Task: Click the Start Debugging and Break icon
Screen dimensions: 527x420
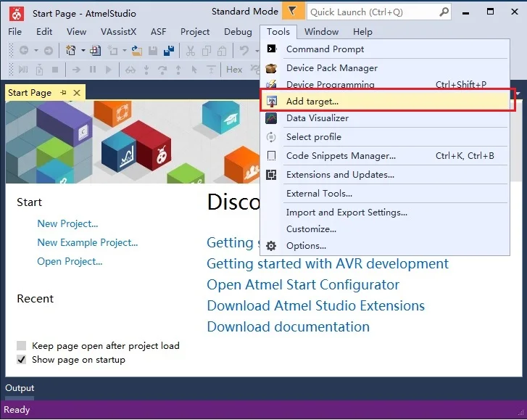Action: coord(23,70)
